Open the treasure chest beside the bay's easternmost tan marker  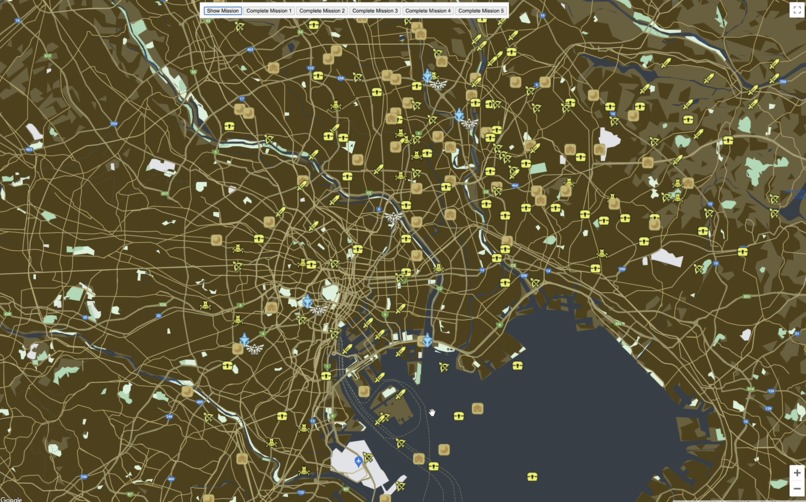coord(459,416)
